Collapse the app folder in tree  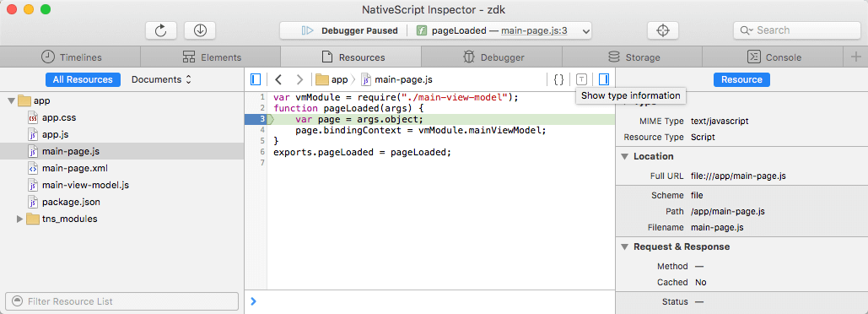click(x=11, y=100)
